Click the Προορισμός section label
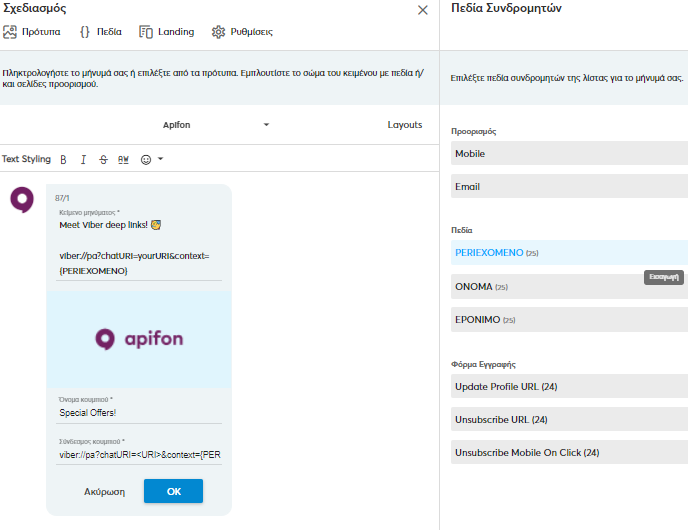 (x=473, y=132)
